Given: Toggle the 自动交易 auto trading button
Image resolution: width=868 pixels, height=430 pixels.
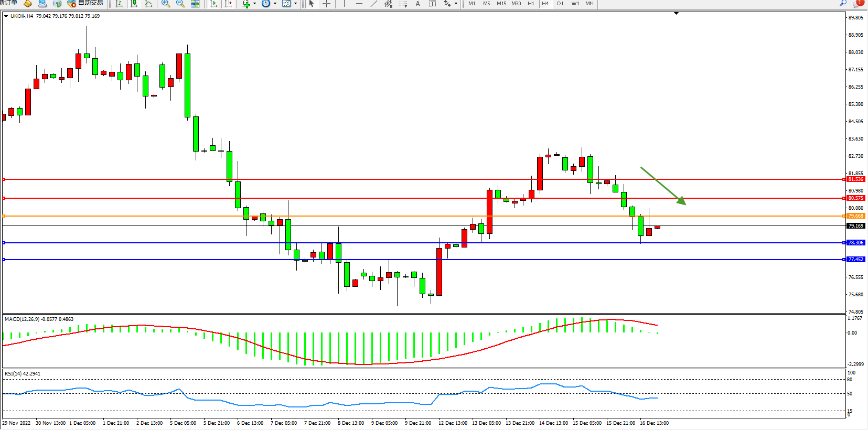Looking at the screenshot, I should [x=85, y=3].
